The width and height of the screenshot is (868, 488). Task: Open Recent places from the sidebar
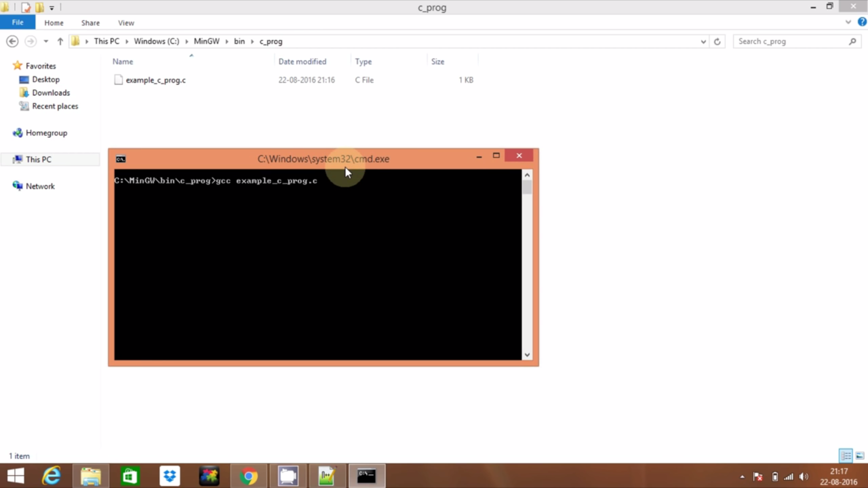(x=55, y=106)
